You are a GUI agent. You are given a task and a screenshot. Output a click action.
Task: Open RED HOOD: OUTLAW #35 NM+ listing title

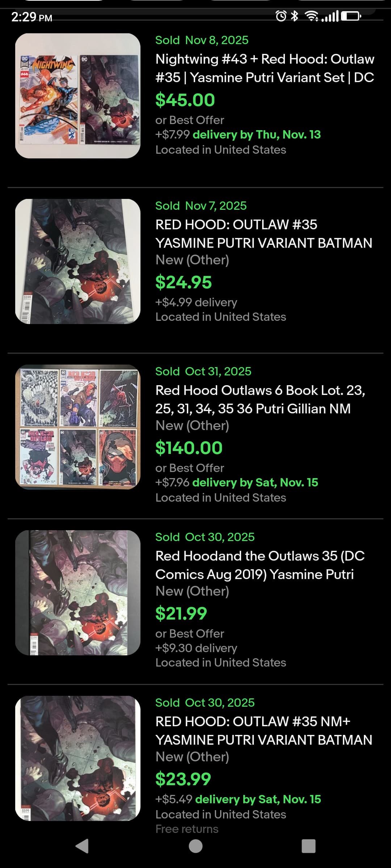click(264, 731)
